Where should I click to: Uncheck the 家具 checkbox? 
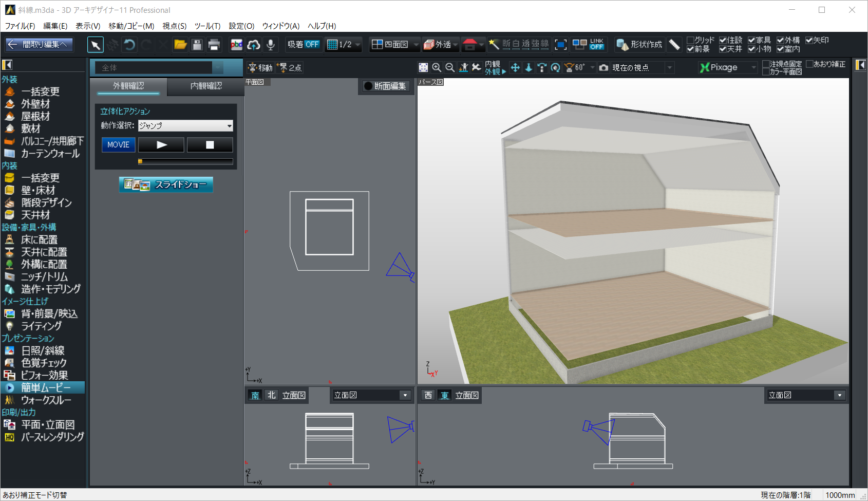point(752,40)
